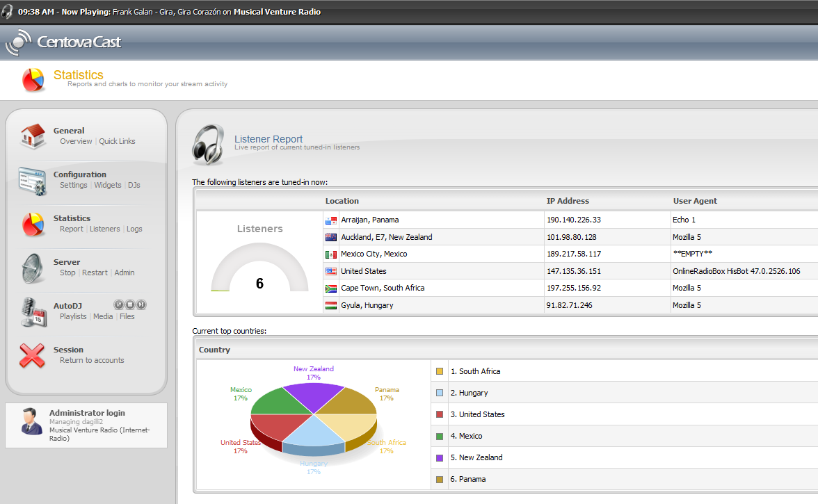Click the IP Address column header

[568, 201]
